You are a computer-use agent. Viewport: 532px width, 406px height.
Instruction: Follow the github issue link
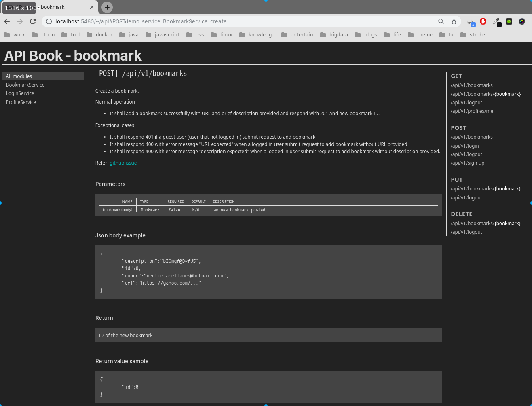[123, 163]
